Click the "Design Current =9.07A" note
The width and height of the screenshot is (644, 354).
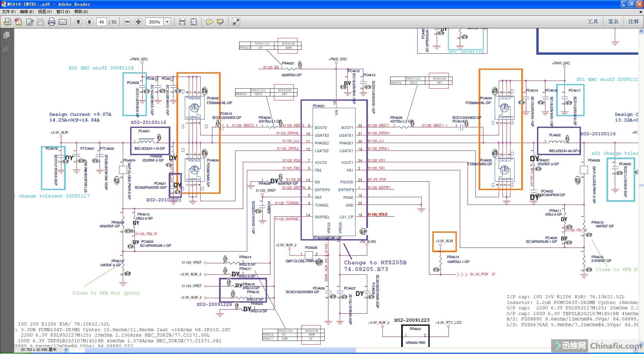[x=80, y=114]
